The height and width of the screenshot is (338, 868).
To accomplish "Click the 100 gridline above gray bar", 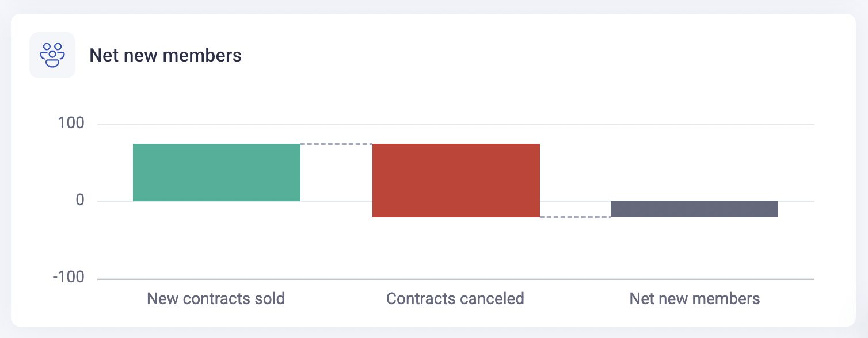I will point(694,124).
